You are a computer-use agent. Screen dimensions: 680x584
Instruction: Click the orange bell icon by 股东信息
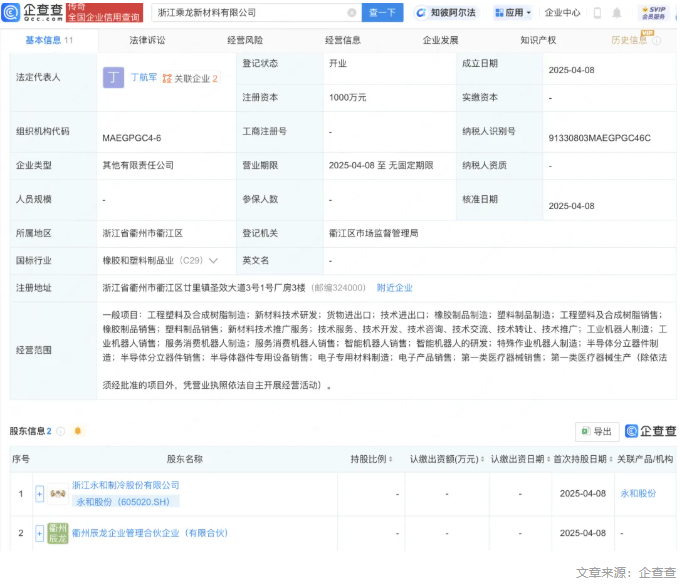78,431
